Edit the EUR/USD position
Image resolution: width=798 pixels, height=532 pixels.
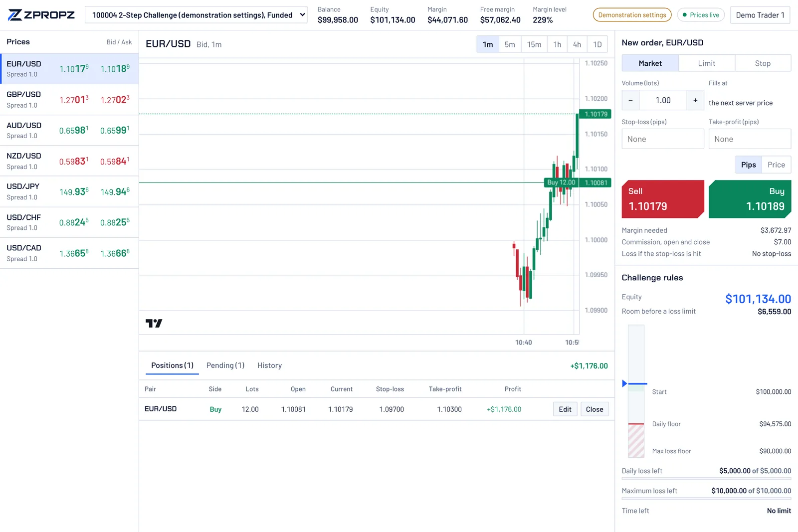(565, 409)
